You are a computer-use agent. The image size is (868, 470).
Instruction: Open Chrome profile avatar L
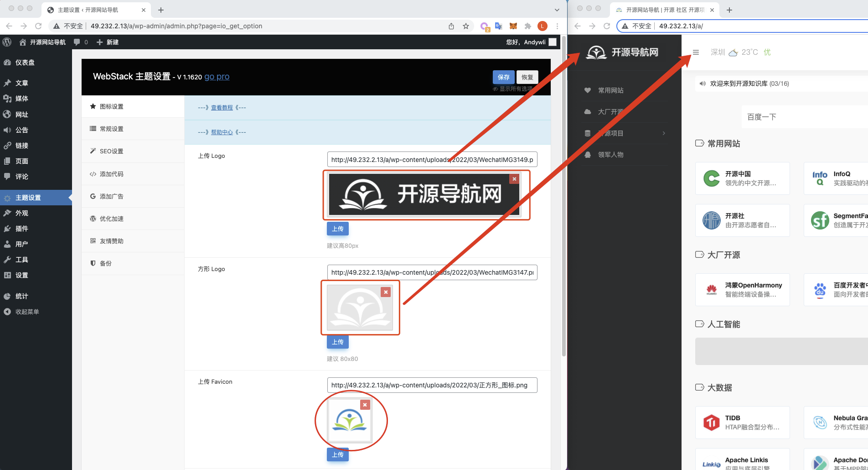click(x=542, y=26)
